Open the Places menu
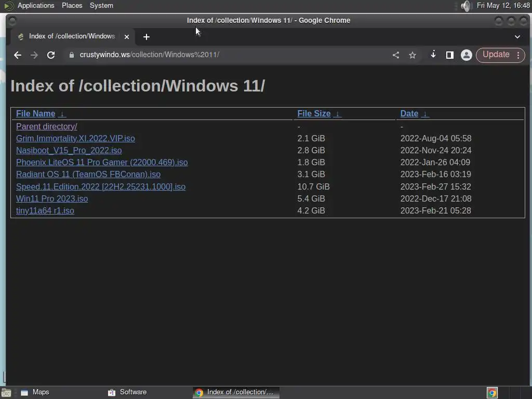This screenshot has width=532, height=399. (72, 5)
